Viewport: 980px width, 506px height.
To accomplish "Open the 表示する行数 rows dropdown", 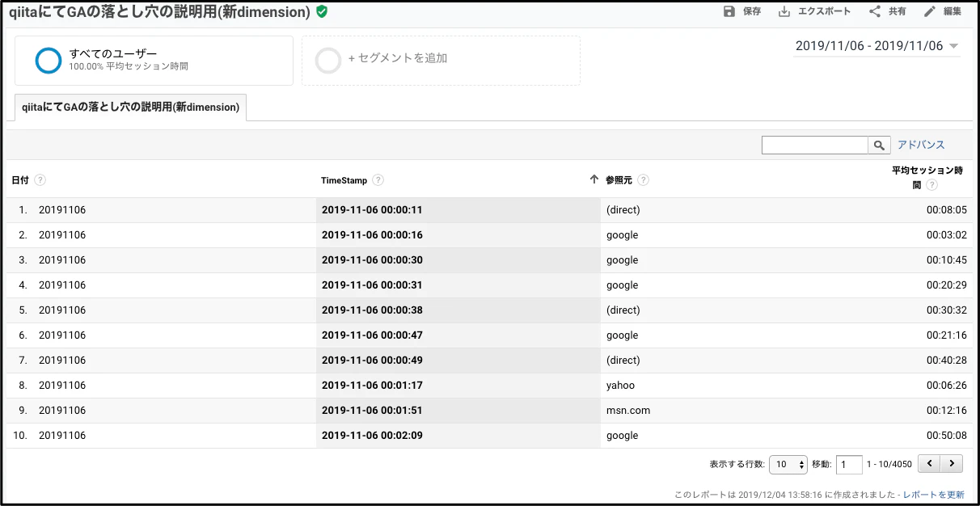I will click(x=788, y=464).
